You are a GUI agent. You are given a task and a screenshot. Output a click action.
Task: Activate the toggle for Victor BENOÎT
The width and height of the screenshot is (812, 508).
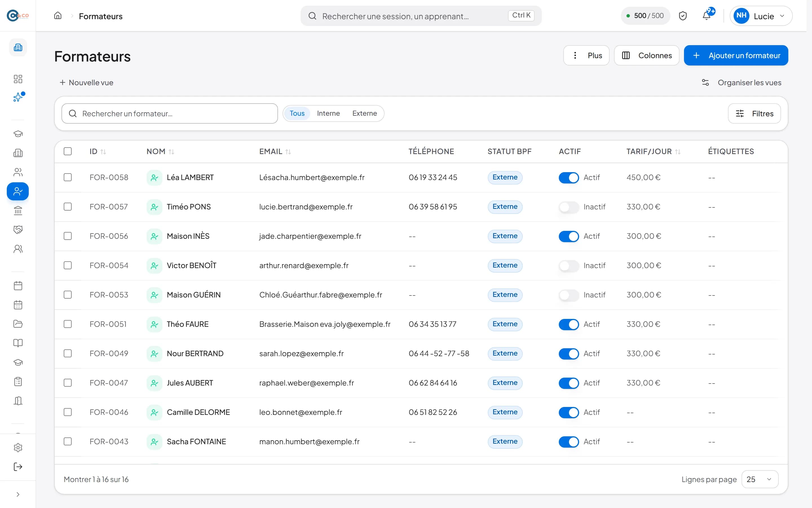[x=569, y=266]
